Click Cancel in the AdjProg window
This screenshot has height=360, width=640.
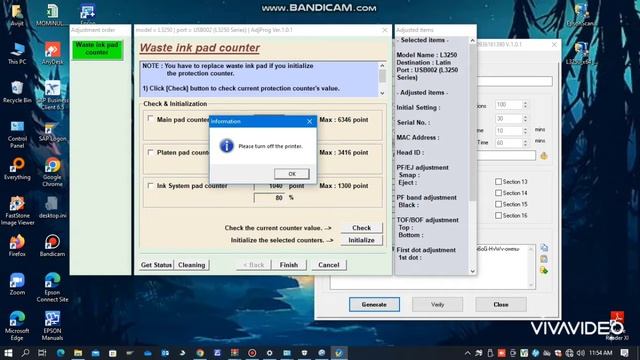[329, 265]
